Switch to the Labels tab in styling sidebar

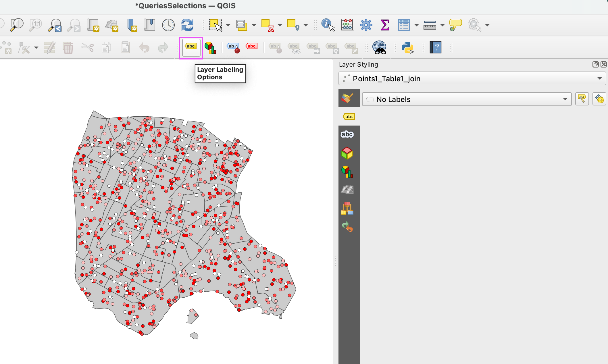click(349, 116)
